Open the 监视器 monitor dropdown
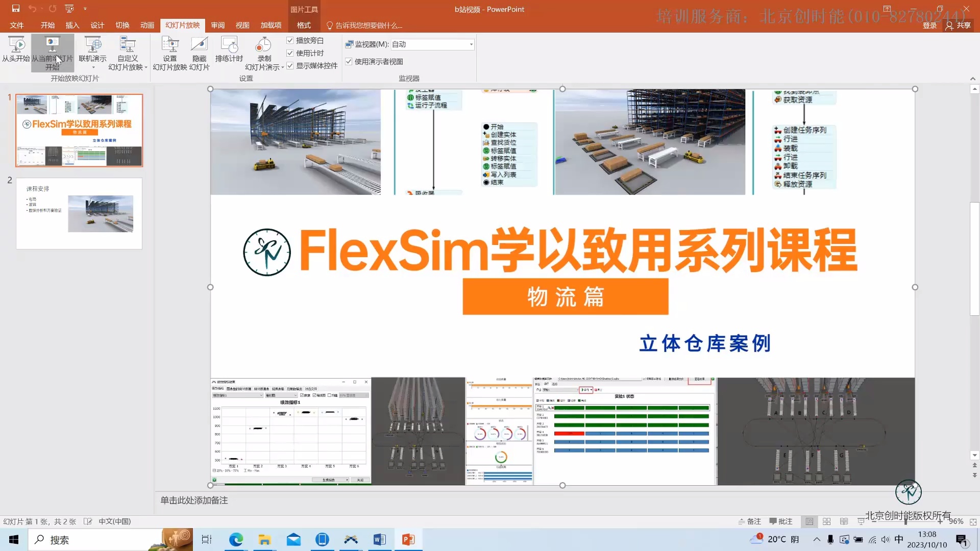 click(469, 44)
